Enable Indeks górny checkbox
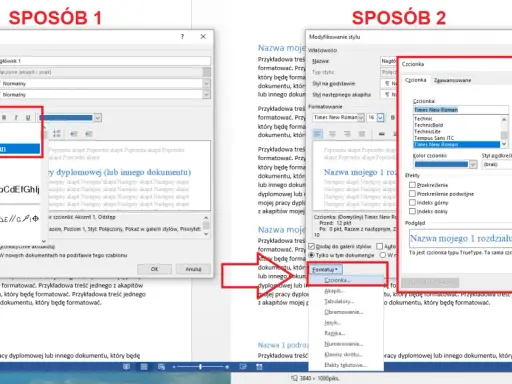This screenshot has height=384, width=512. click(412, 202)
